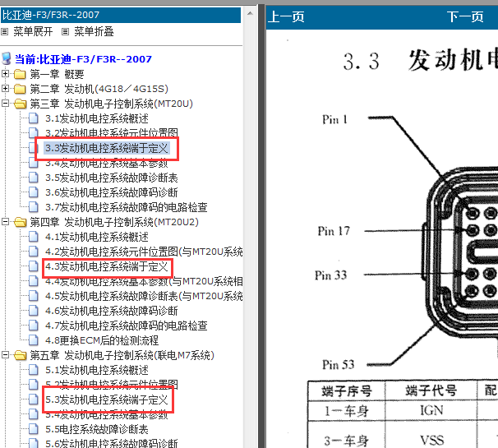Click the computer icon beside 当前:比亚迪-F3/F3R--2007

(7, 59)
